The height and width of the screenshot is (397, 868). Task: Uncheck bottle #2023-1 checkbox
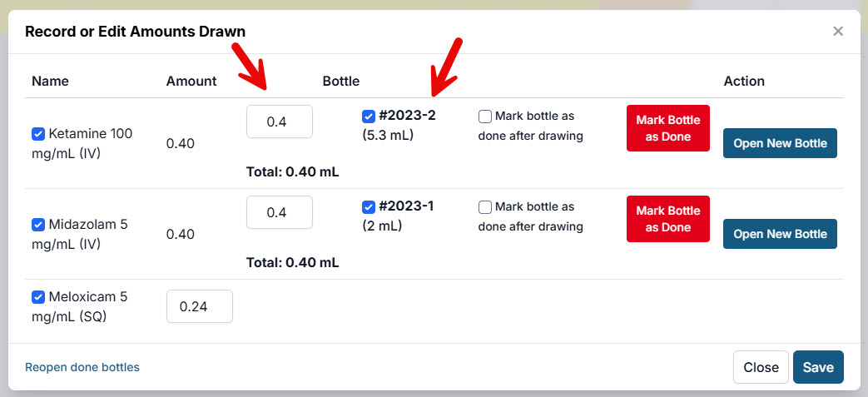click(369, 207)
